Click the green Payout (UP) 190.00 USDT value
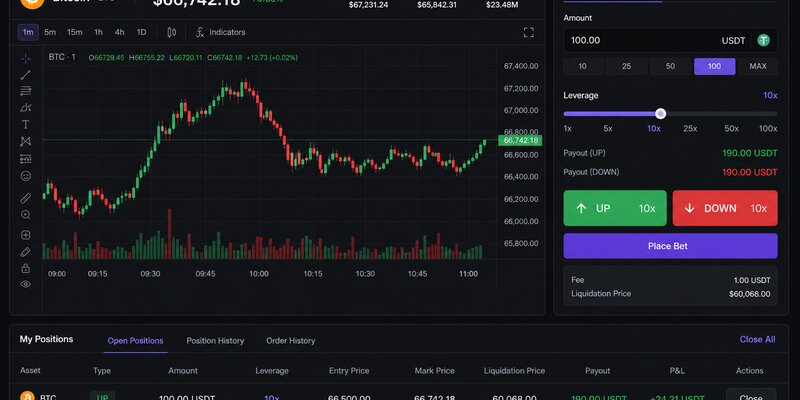 click(x=750, y=153)
